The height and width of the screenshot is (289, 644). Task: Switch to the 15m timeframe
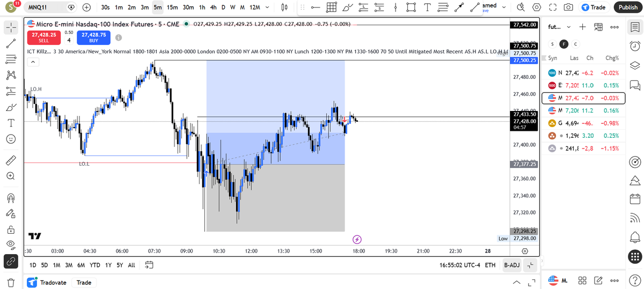172,8
